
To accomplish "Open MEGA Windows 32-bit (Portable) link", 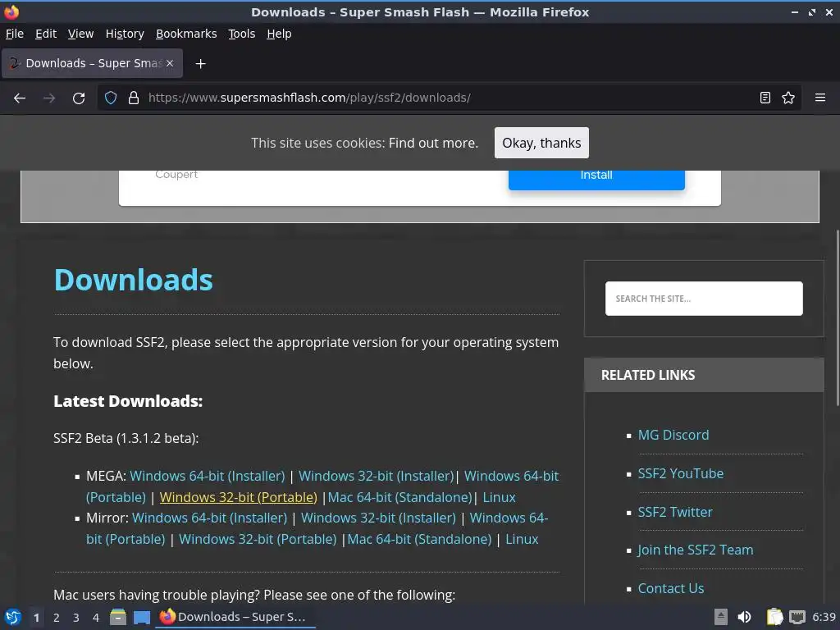I will click(x=239, y=497).
